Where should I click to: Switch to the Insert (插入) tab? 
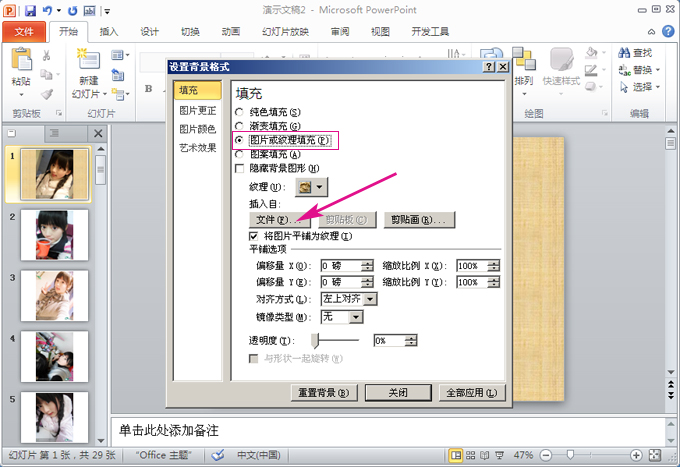[108, 32]
